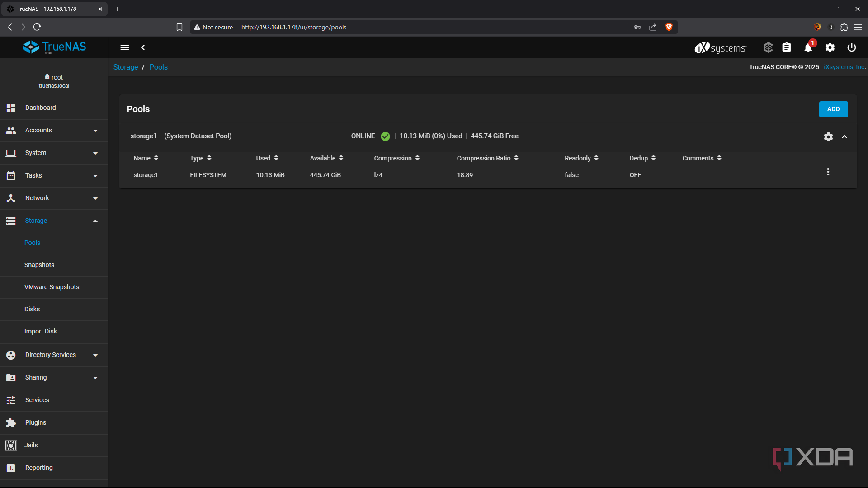Sort table by Compression column
Viewport: 868px width, 488px height.
[397, 159]
